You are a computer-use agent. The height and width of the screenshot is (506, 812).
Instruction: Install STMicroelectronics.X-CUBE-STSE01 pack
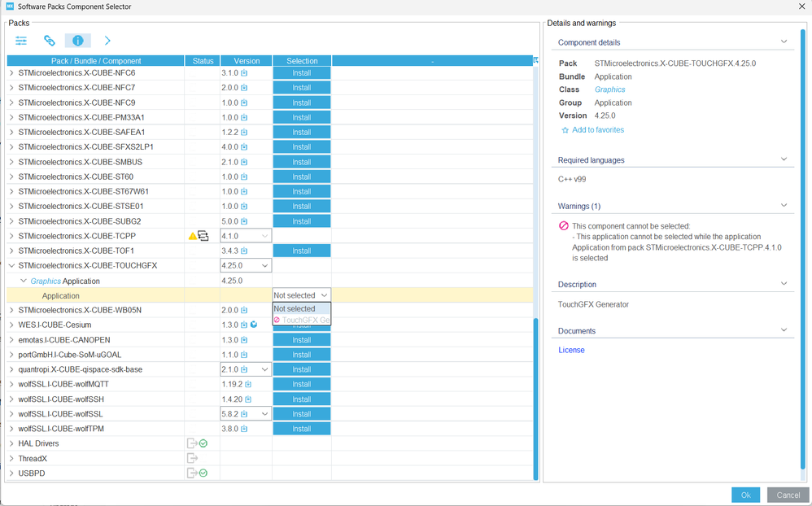[301, 206]
